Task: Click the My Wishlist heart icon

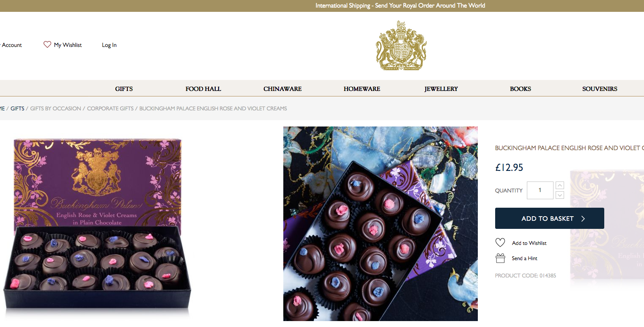Action: 47,44
